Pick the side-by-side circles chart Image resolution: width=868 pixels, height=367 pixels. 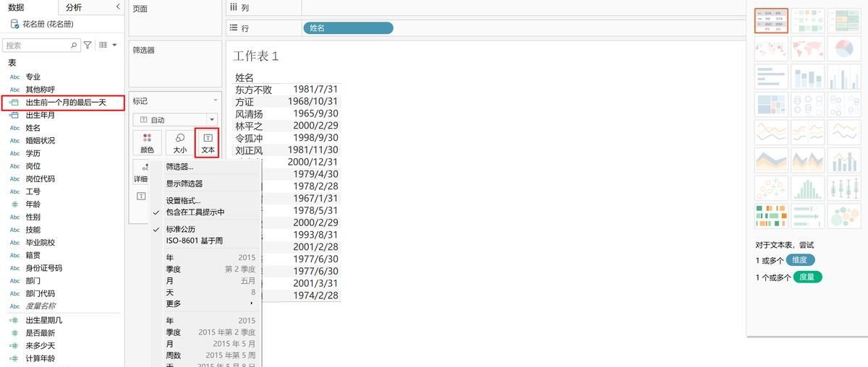[843, 105]
